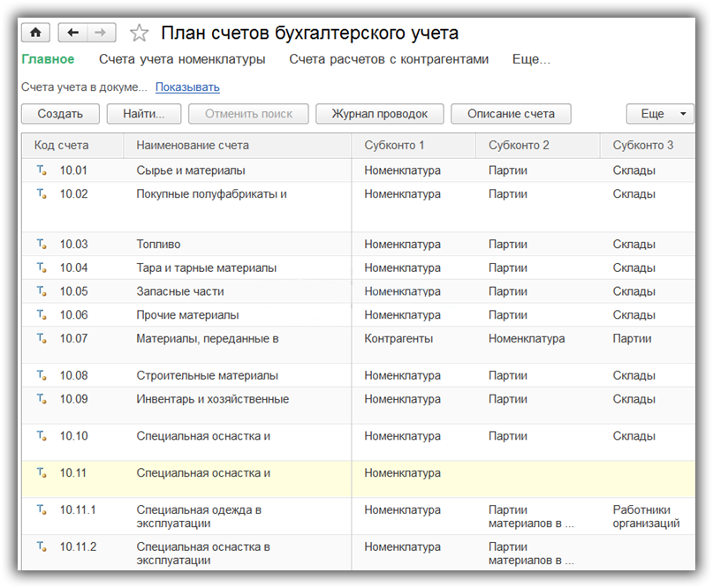The width and height of the screenshot is (713, 588).
Task: Open Счета расчетов с контрагентами tab
Action: click(389, 59)
